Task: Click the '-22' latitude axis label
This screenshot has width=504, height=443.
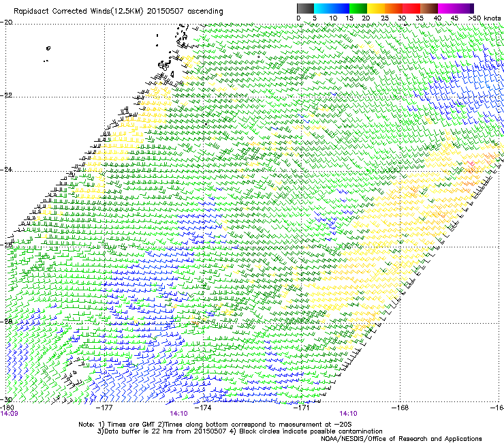Action: point(6,95)
